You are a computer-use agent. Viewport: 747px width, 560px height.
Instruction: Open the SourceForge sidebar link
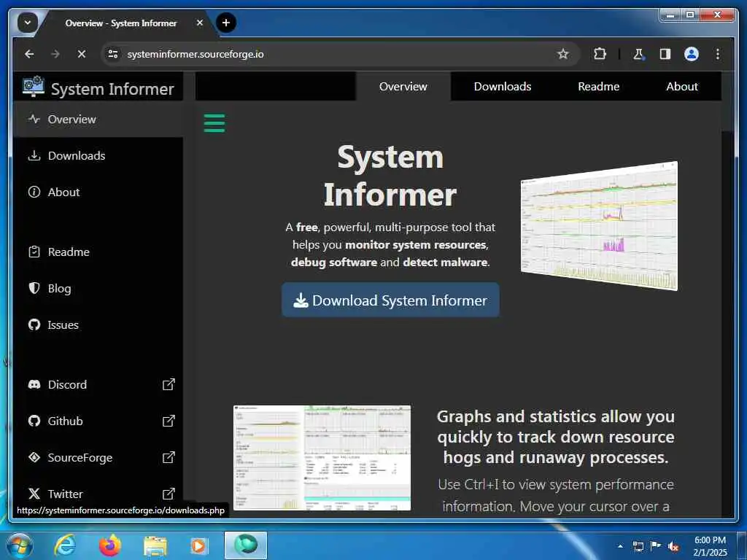[x=98, y=458]
